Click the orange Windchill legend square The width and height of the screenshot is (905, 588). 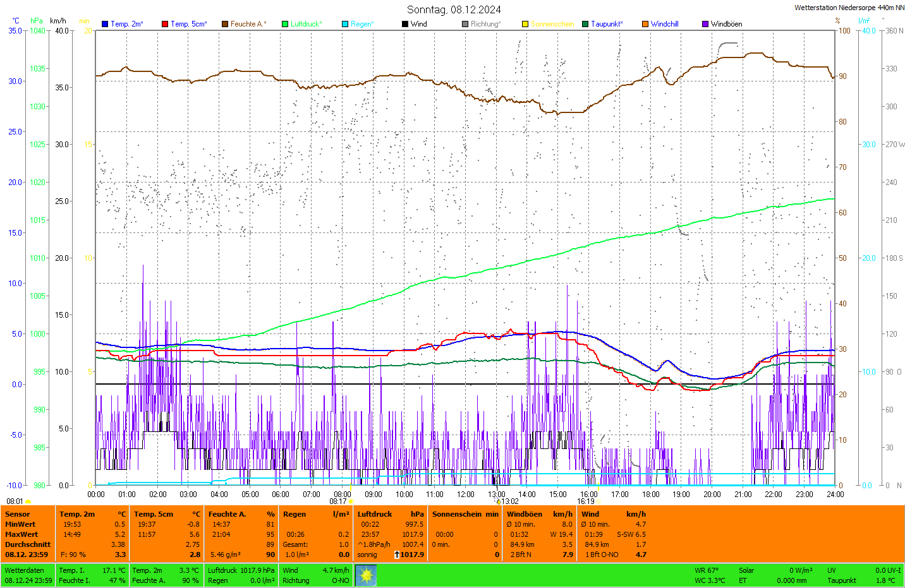(x=645, y=24)
